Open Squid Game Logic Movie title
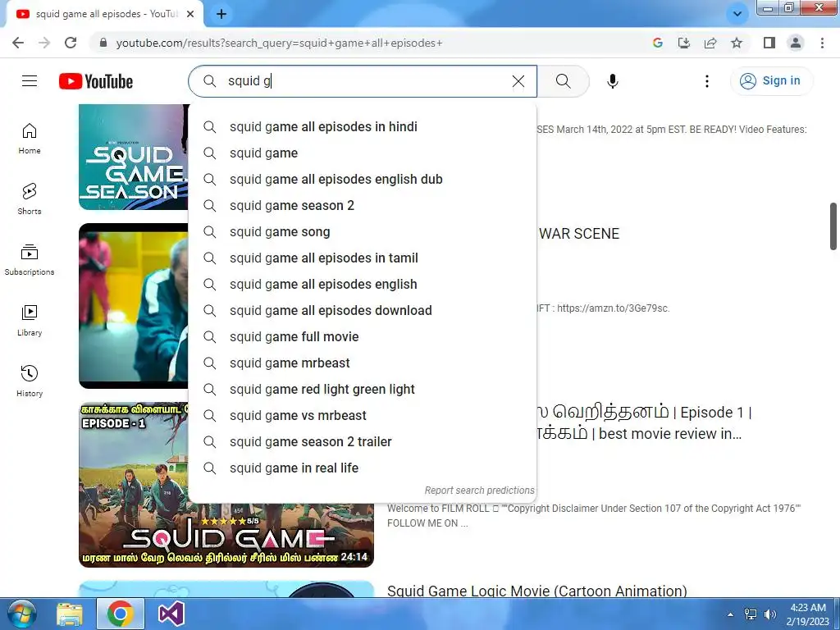The image size is (840, 630). point(536,591)
